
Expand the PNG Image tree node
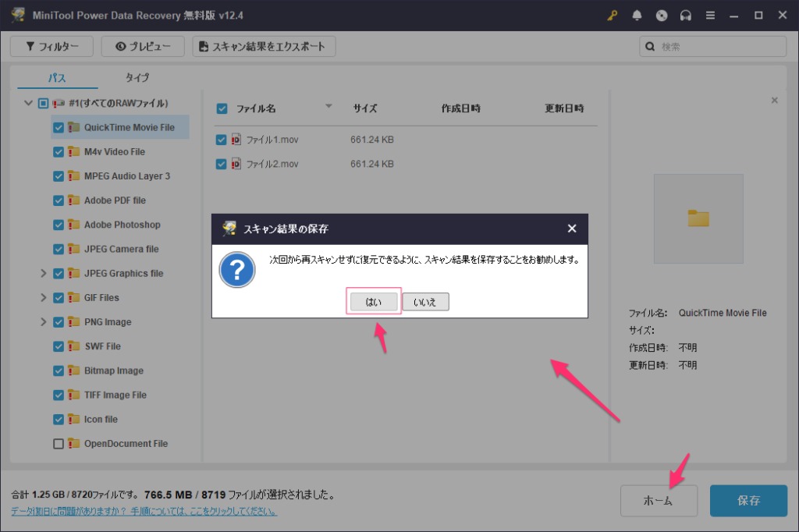[x=43, y=322]
